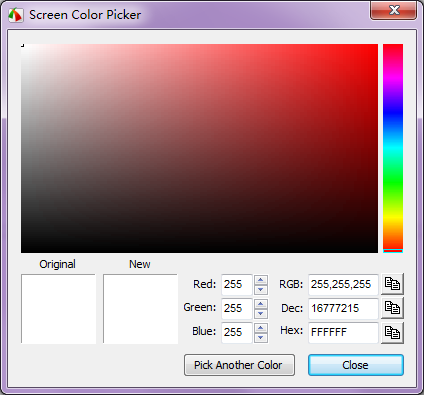Click the Dec value field

pos(343,308)
